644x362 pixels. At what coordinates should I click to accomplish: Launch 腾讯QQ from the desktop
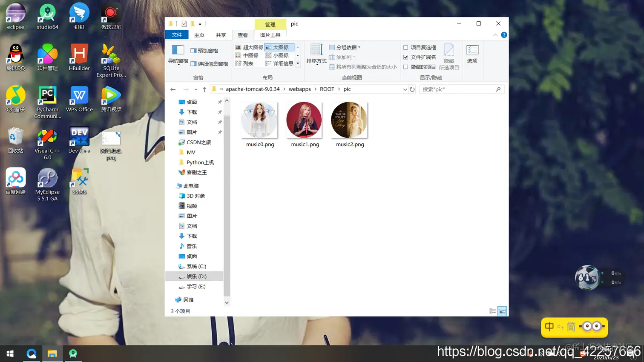[x=16, y=57]
